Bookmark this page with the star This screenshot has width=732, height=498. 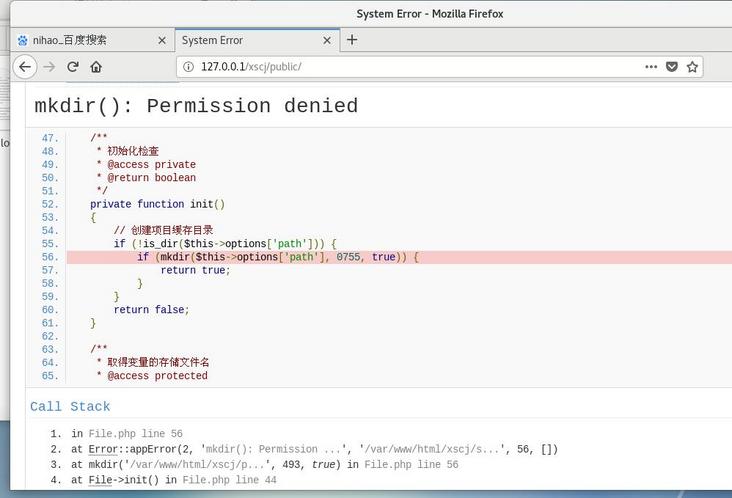(x=692, y=67)
